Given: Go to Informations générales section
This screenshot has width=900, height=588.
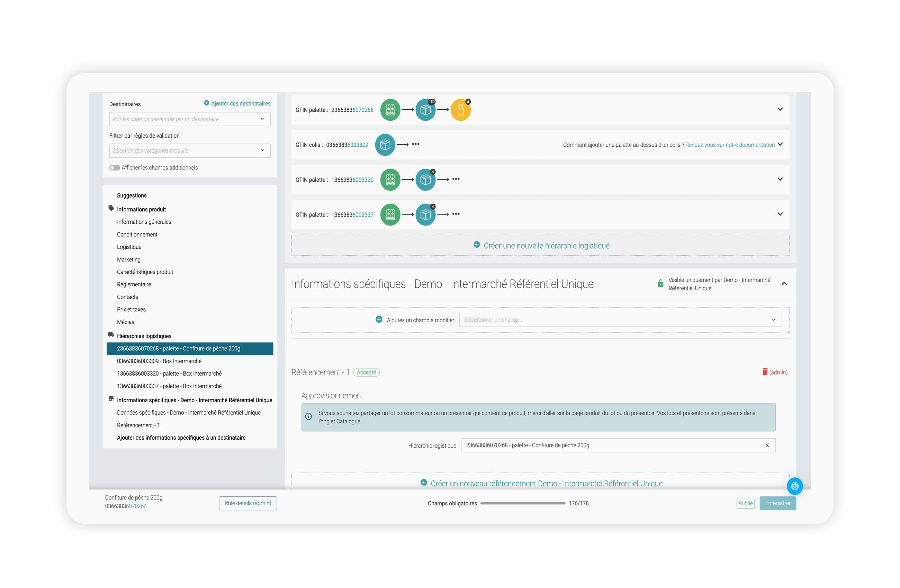Looking at the screenshot, I should (x=144, y=222).
